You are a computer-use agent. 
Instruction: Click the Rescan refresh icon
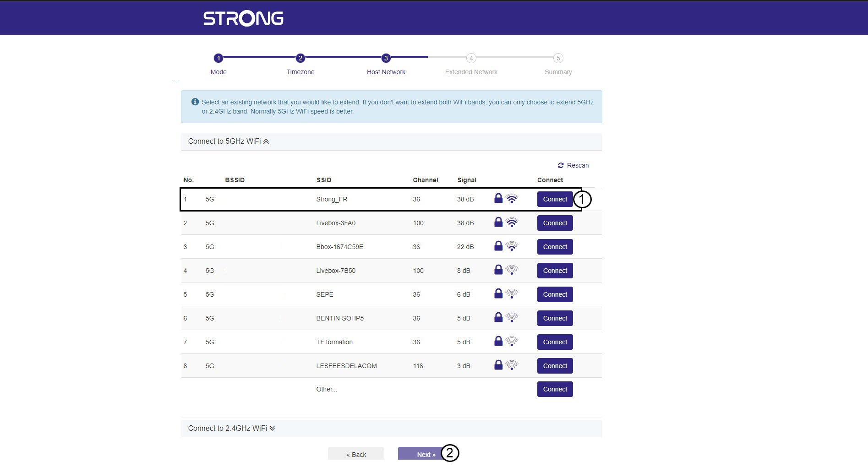561,165
